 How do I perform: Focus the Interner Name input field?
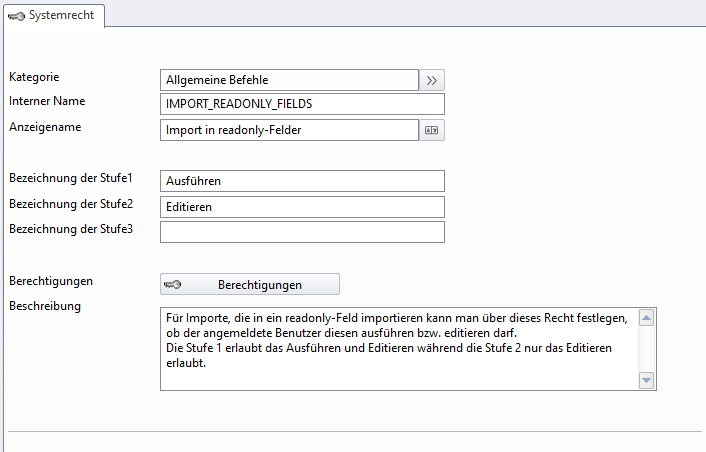[x=302, y=104]
